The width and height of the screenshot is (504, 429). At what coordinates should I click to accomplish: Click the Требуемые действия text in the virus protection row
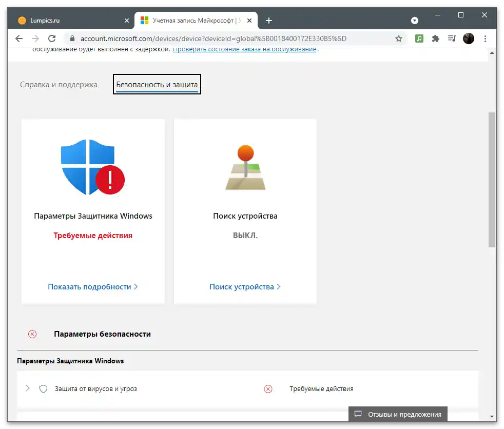click(321, 389)
